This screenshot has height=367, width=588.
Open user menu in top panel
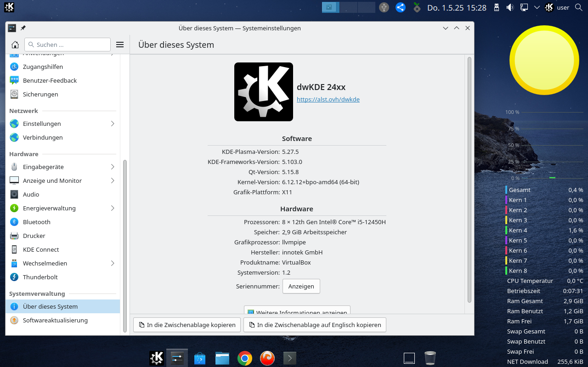(x=557, y=7)
